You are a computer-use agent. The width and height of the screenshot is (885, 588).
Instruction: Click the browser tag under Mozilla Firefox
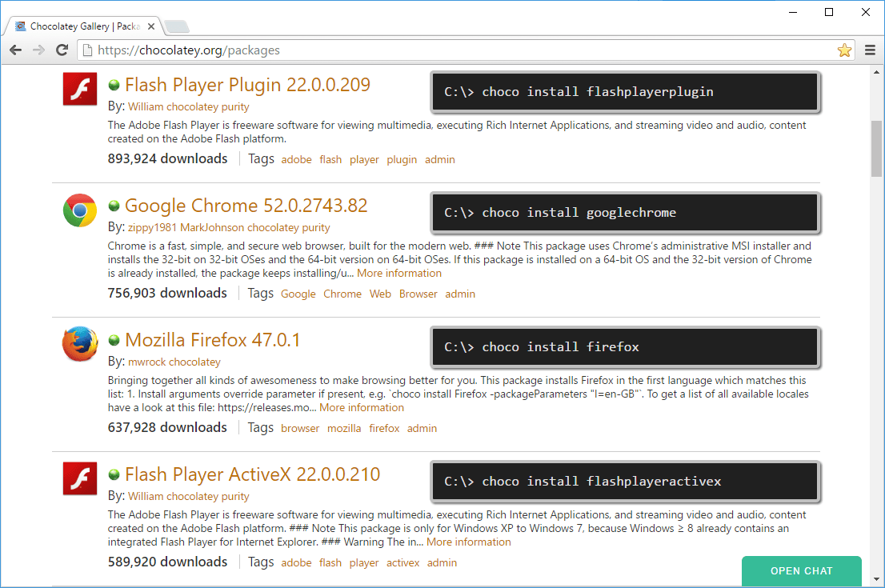(300, 428)
